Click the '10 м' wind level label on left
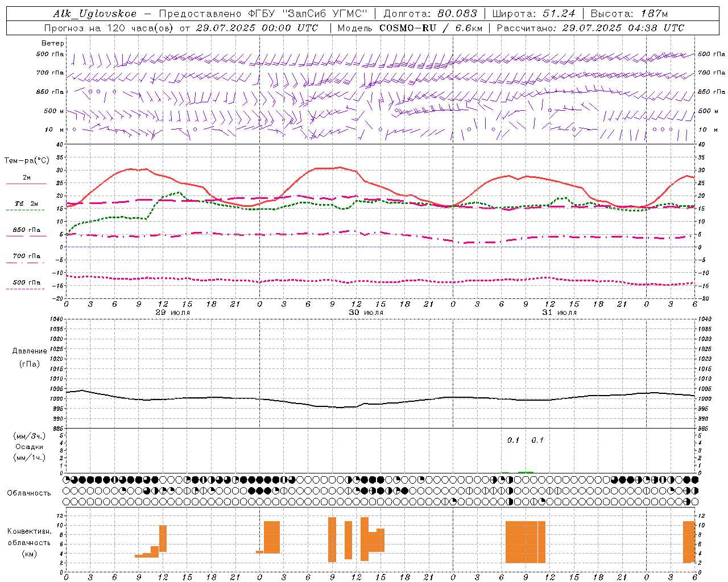Viewport: 728px width, 582px height. (x=55, y=130)
